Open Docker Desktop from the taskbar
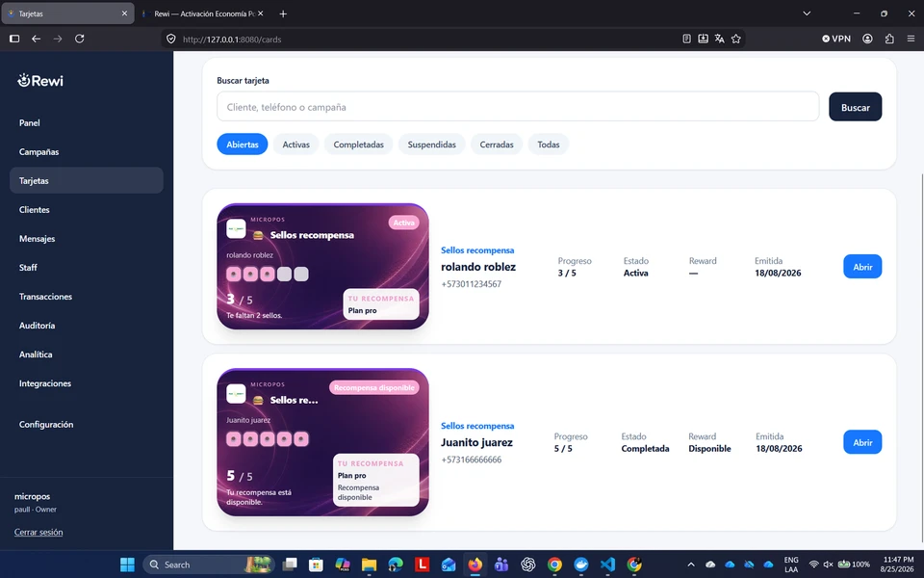This screenshot has height=578, width=924. point(581,565)
